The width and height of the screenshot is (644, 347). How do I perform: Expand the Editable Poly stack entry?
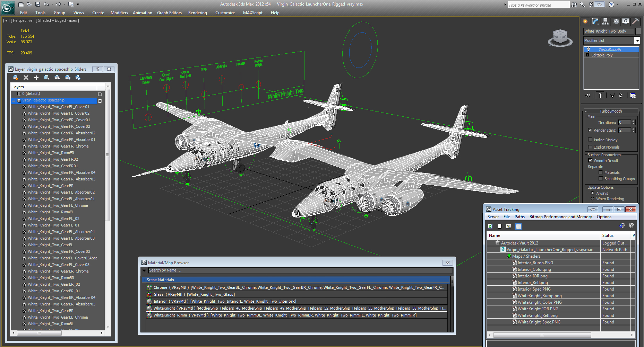click(587, 55)
